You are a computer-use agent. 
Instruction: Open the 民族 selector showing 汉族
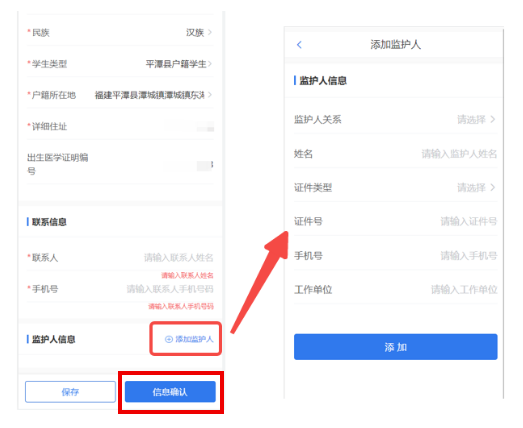pyautogui.click(x=120, y=32)
